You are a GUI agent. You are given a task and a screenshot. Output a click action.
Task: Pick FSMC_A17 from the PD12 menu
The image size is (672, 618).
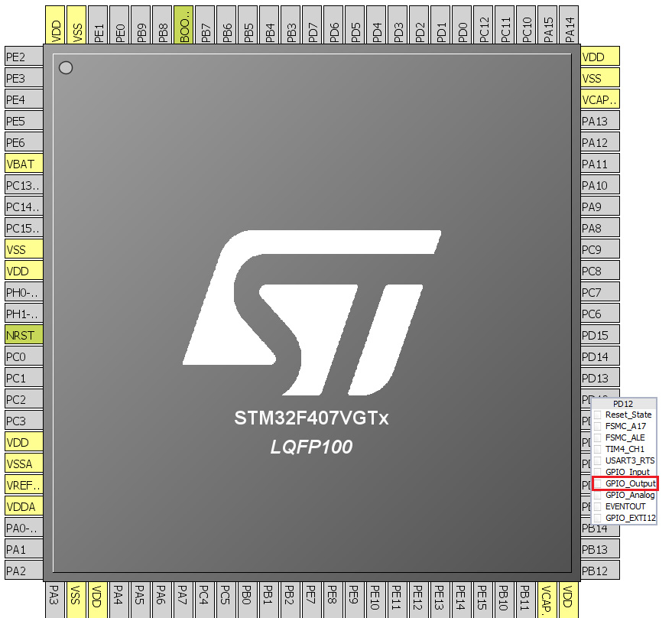(625, 426)
